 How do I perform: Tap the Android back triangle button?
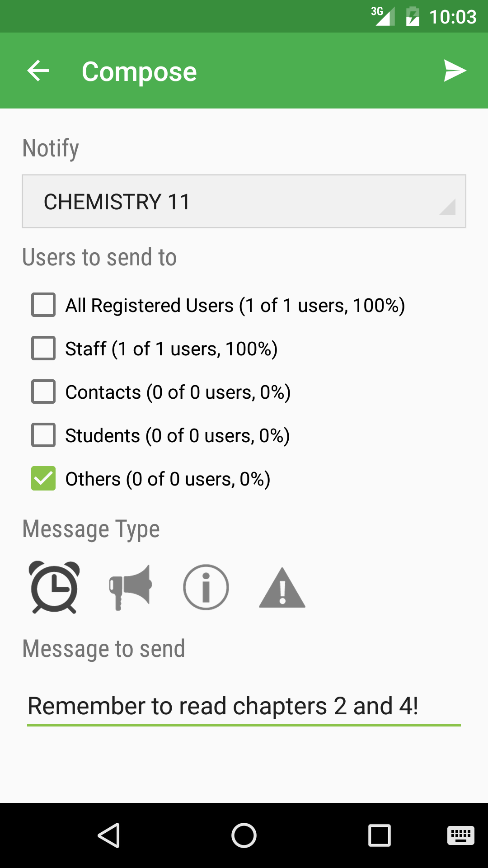[x=108, y=835]
